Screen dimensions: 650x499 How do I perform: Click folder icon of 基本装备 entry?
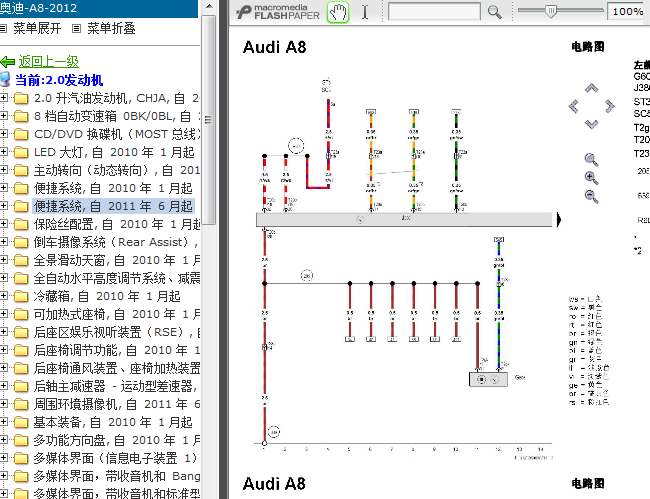pyautogui.click(x=21, y=422)
